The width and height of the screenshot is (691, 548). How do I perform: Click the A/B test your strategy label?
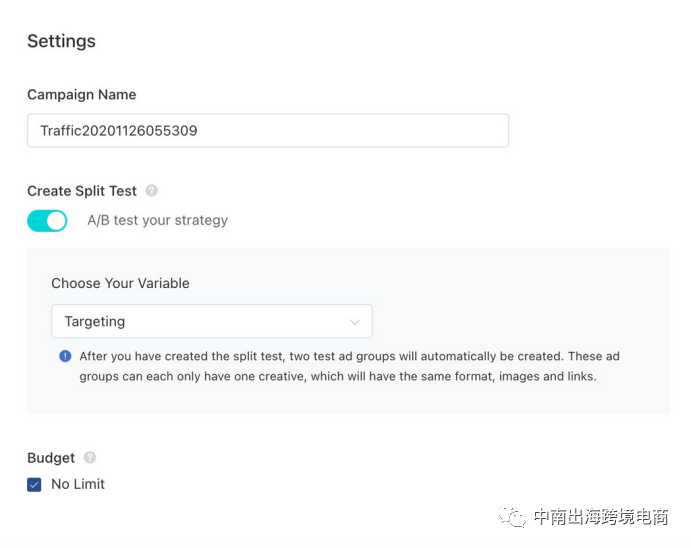[157, 220]
